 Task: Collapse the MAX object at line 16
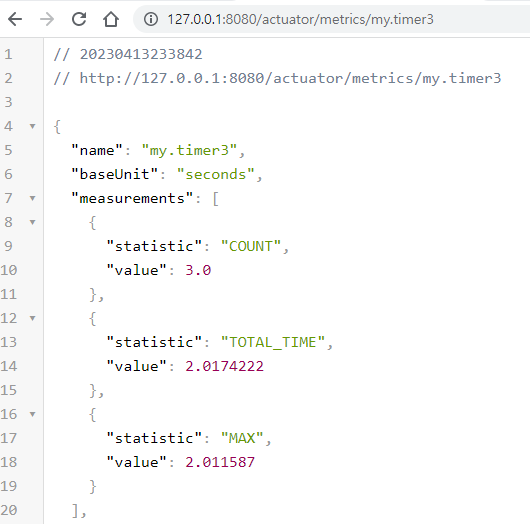tap(32, 414)
